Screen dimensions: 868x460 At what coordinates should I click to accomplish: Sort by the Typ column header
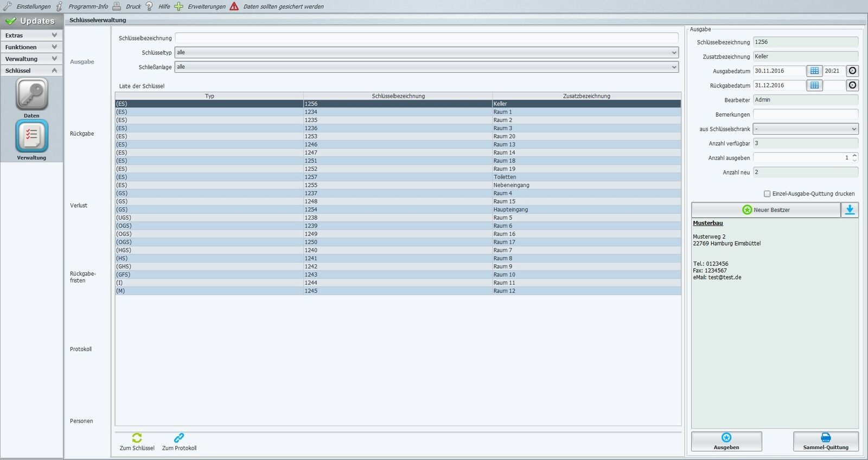click(x=209, y=96)
